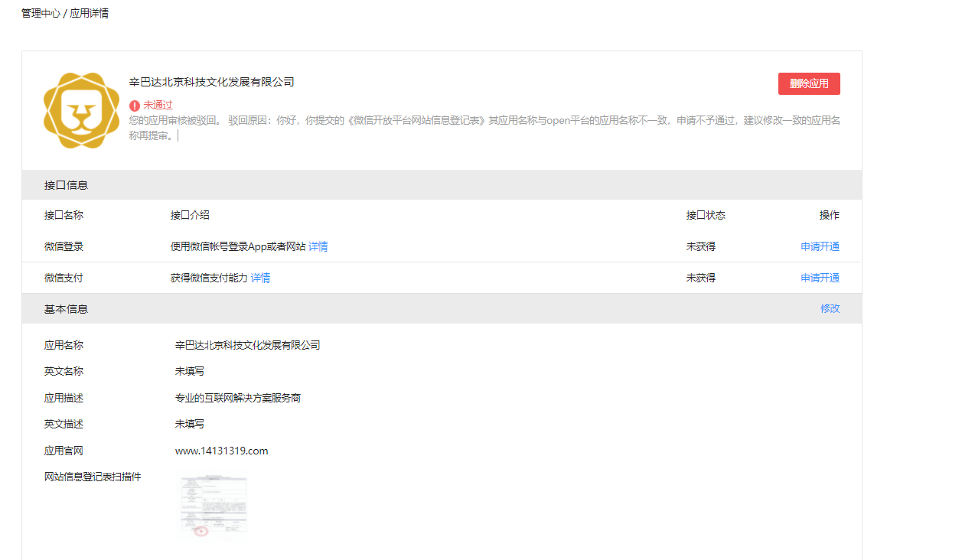Click the www.14131319.com website value
Screen dimensions: 962x560
[x=221, y=451]
